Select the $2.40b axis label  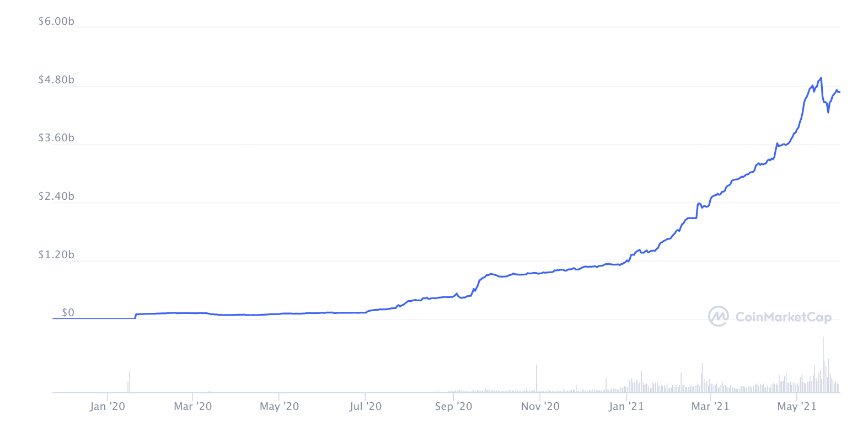click(x=56, y=196)
